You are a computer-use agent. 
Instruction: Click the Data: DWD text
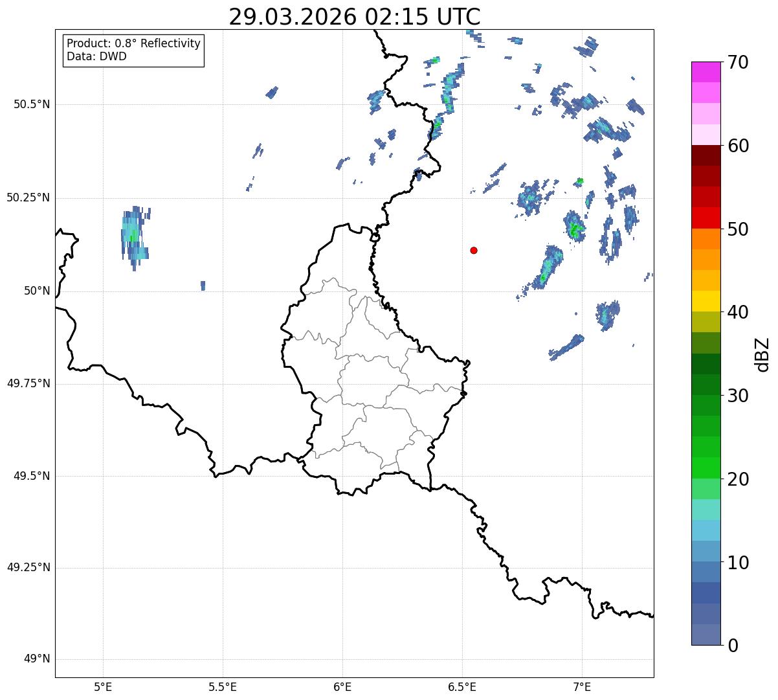96,56
